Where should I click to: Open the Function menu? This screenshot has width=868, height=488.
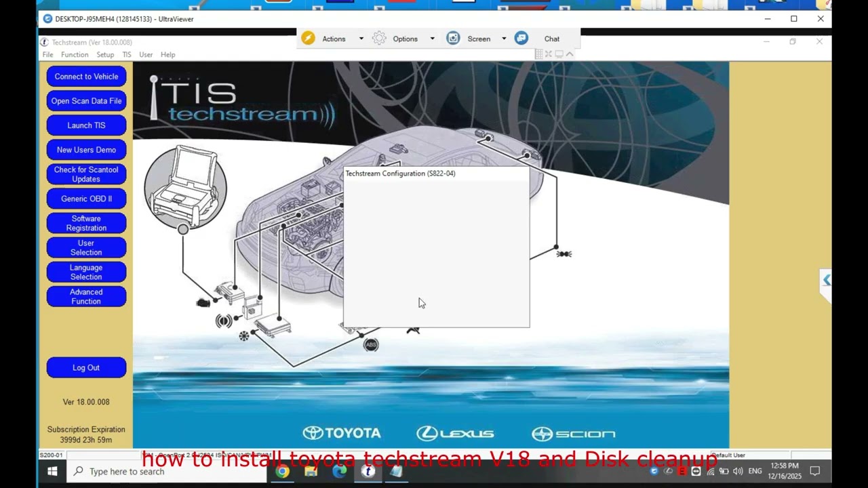tap(75, 55)
